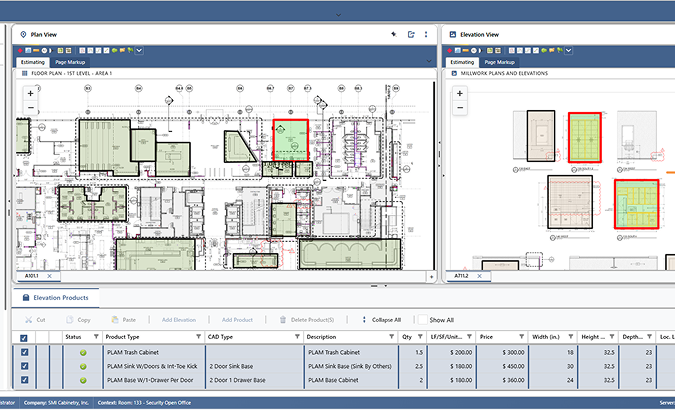This screenshot has height=410, width=676.
Task: Click the '2 Door Sink Base' CAD Type cell
Action: pos(255,366)
